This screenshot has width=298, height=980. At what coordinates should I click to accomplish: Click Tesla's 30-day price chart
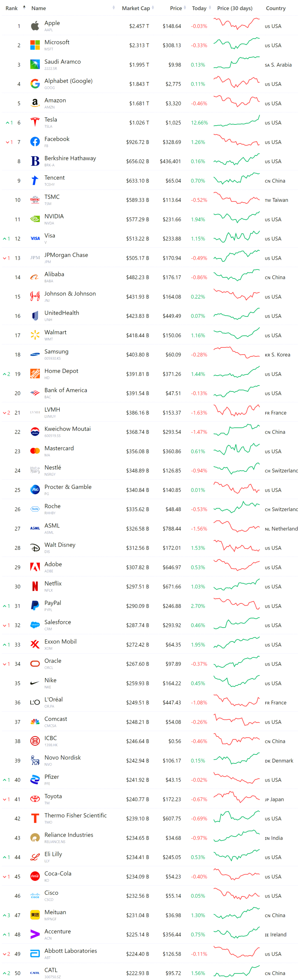click(236, 122)
